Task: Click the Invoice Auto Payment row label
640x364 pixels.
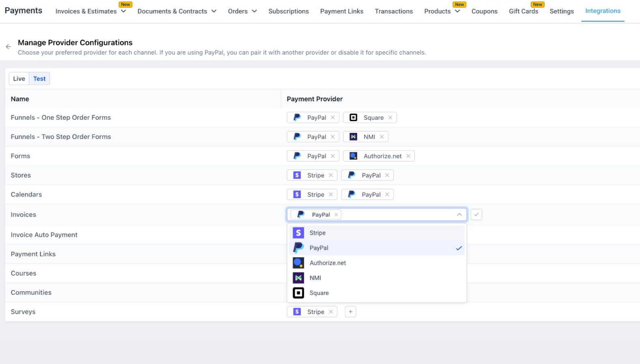Action: [x=44, y=235]
